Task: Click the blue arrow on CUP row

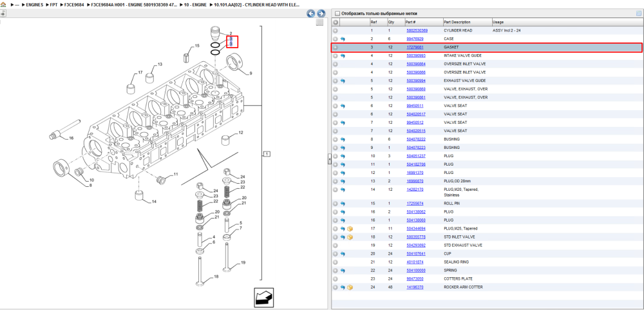Action: 343,254
